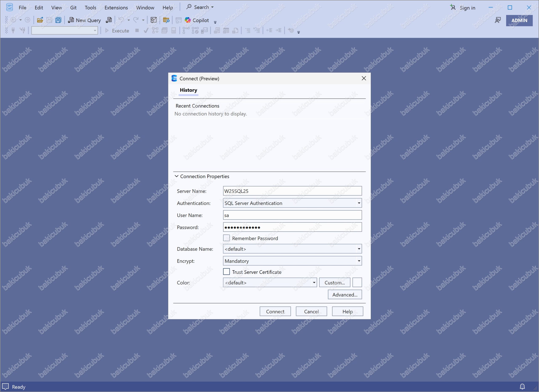
Task: Click the Connect button
Action: pos(275,311)
